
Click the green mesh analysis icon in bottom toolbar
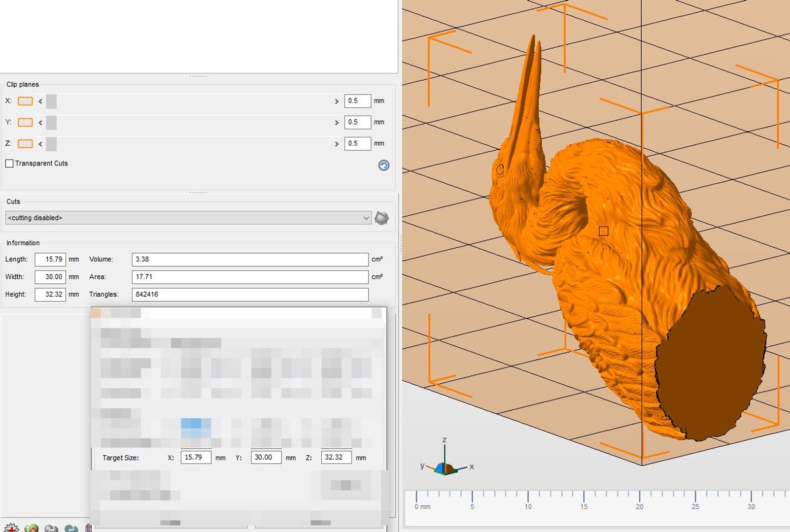pyautogui.click(x=31, y=528)
